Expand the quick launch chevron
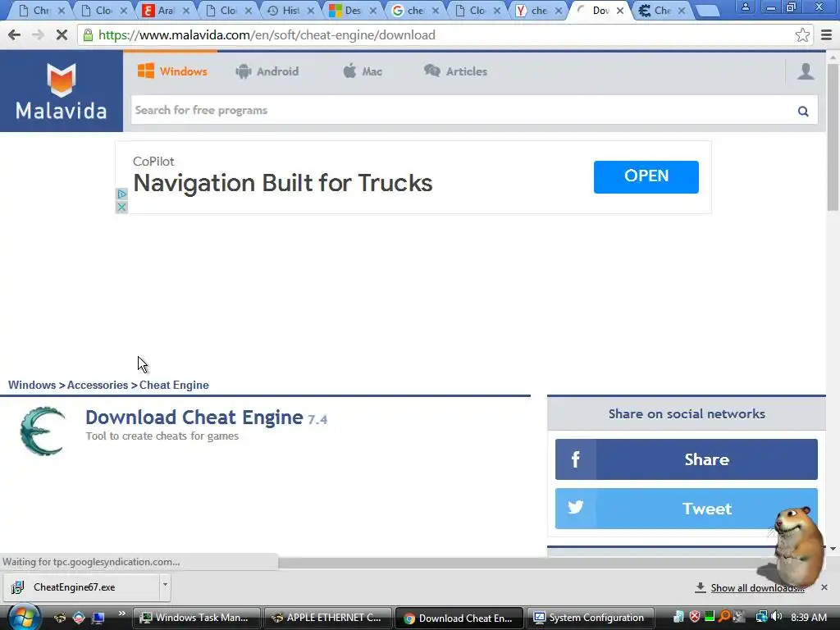 click(x=121, y=614)
